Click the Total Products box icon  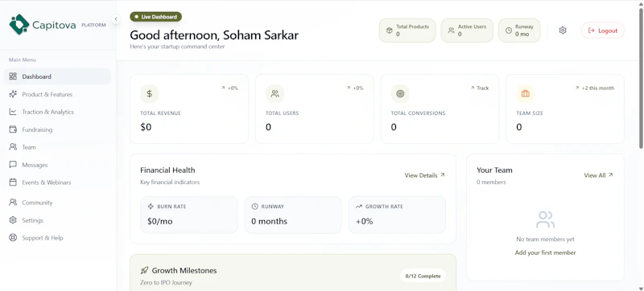[390, 31]
